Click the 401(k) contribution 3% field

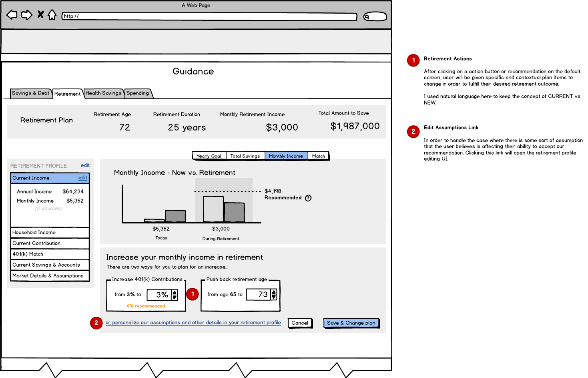[x=159, y=295]
